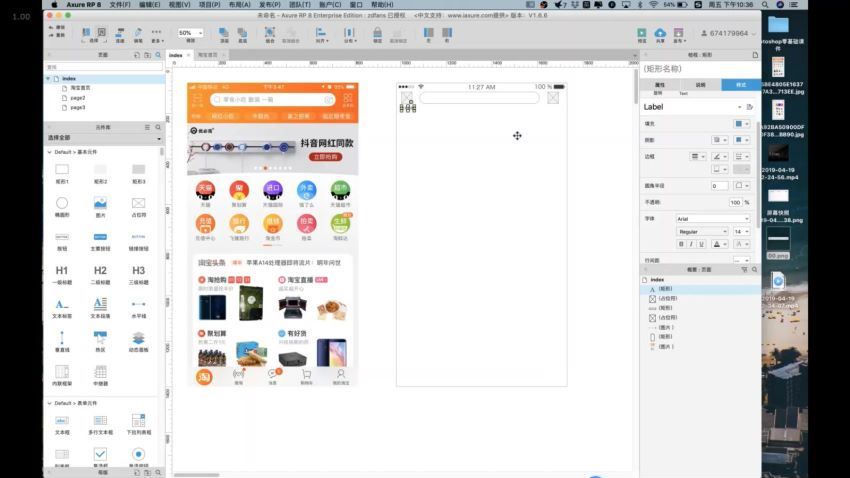The image size is (850, 478).
Task: Open the Preview toolbar button
Action: point(642,35)
